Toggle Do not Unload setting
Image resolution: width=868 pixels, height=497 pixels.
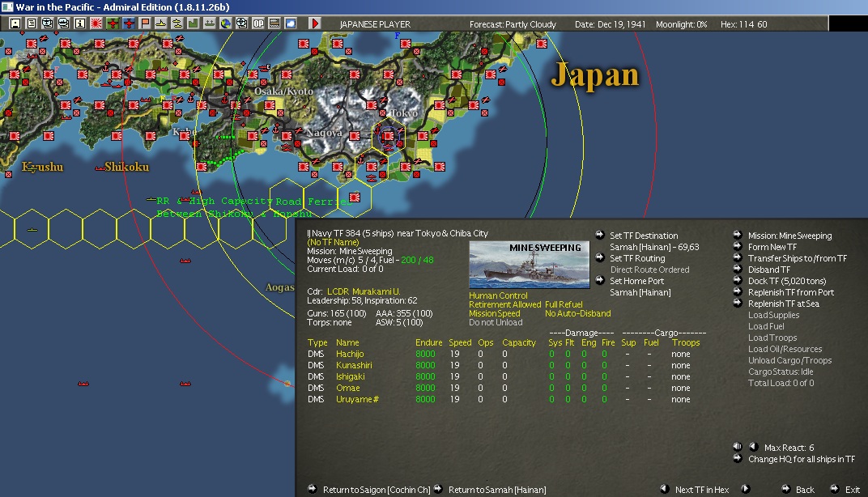(x=496, y=322)
